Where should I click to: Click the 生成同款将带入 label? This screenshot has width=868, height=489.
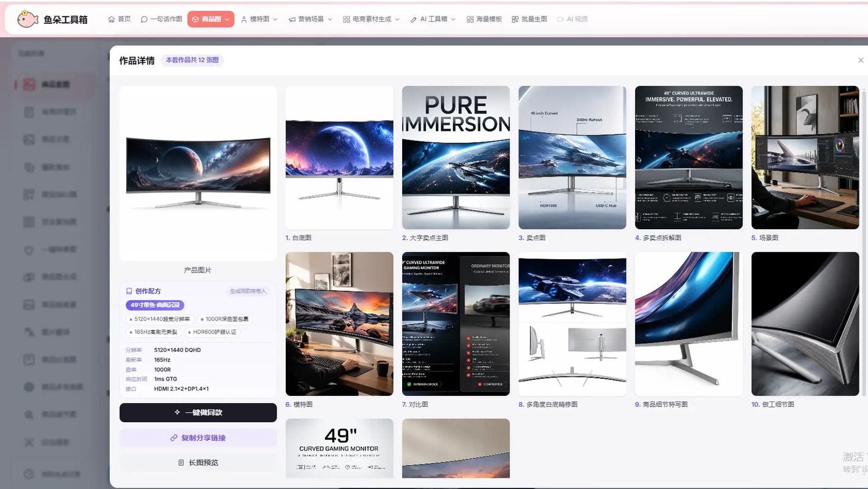(x=248, y=291)
